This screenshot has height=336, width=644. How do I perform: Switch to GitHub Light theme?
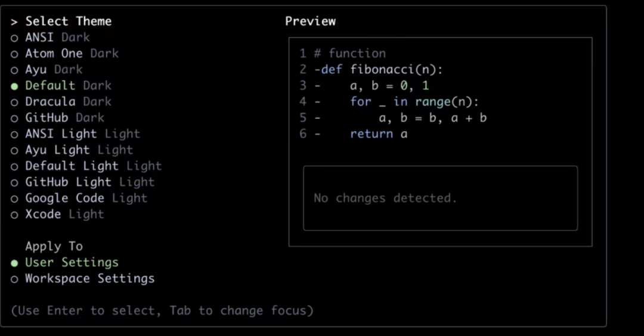click(x=89, y=182)
